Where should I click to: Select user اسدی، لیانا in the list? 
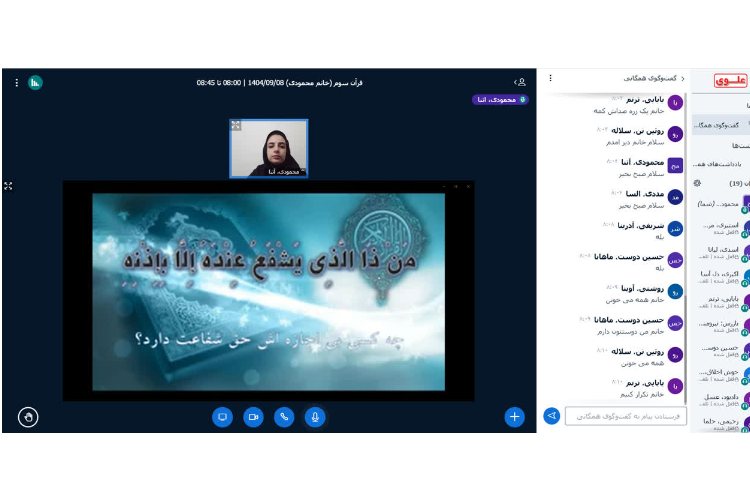[x=722, y=252]
